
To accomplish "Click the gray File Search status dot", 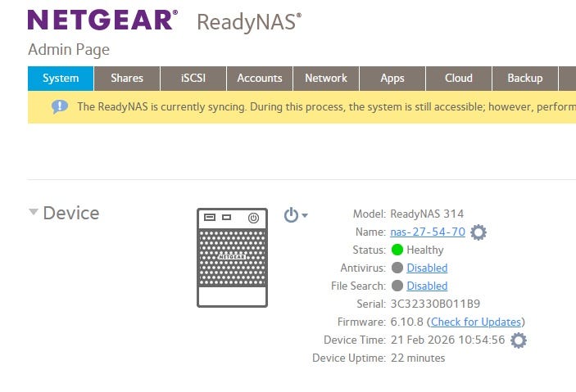I will [397, 286].
